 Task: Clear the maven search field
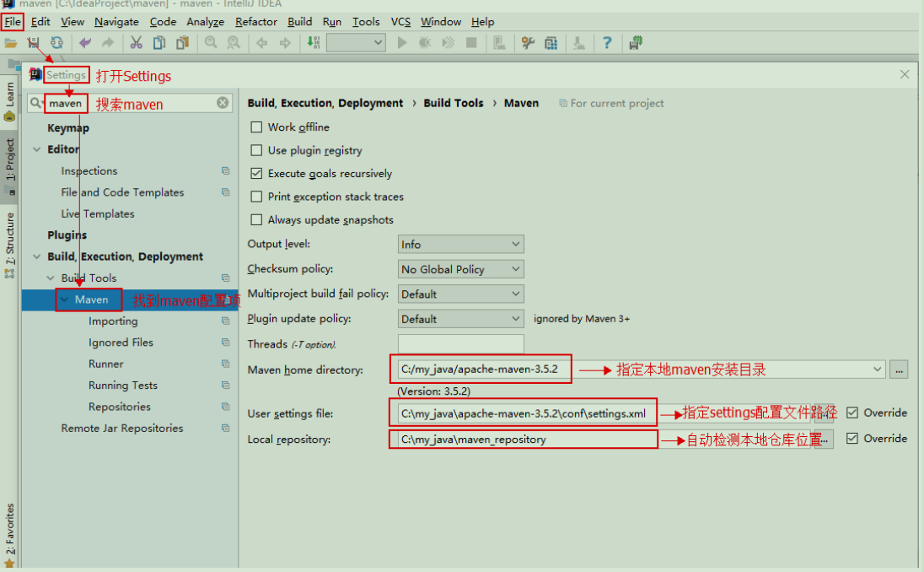(223, 103)
